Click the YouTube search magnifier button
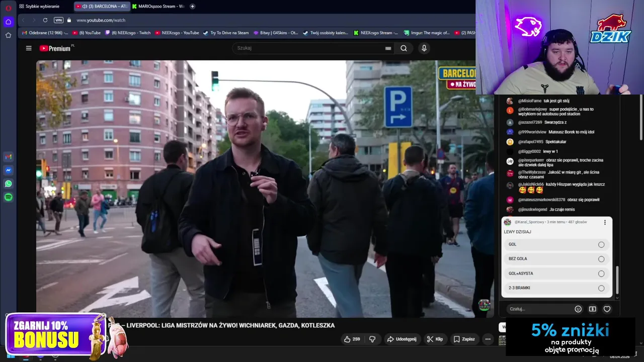 point(404,48)
